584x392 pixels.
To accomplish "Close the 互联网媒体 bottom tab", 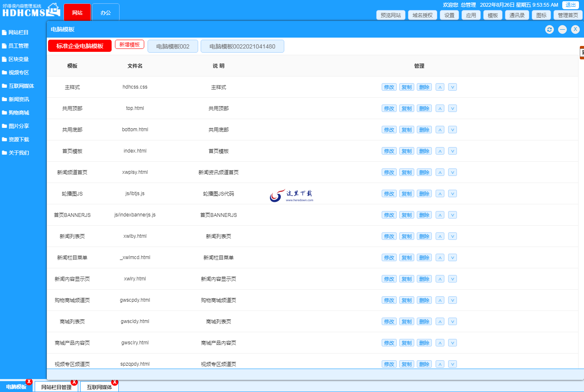I will [x=115, y=382].
